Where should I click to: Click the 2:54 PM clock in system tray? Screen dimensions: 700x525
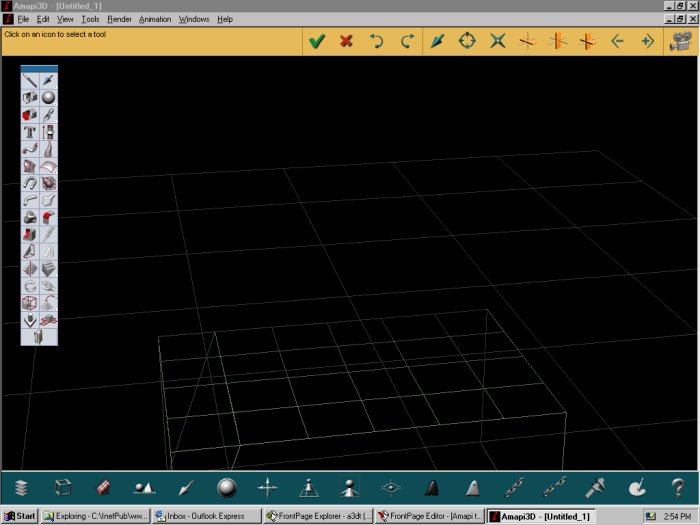(x=677, y=516)
